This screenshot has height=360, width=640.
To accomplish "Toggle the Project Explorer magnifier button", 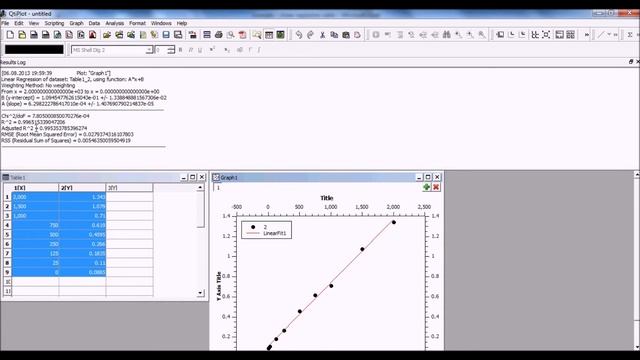I will point(257,35).
